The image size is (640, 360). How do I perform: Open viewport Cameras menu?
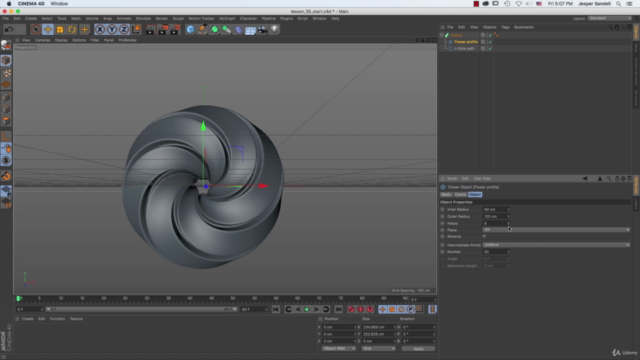(42, 40)
